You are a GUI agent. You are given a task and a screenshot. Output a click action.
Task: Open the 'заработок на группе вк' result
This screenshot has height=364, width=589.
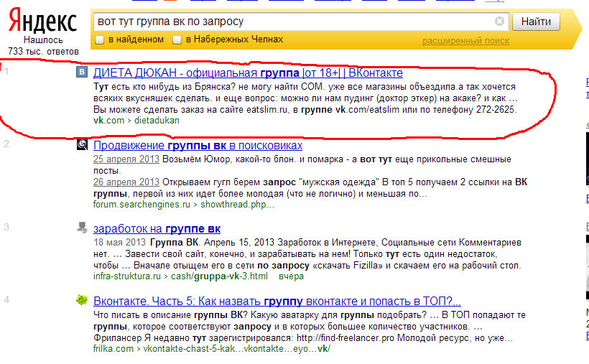[157, 229]
